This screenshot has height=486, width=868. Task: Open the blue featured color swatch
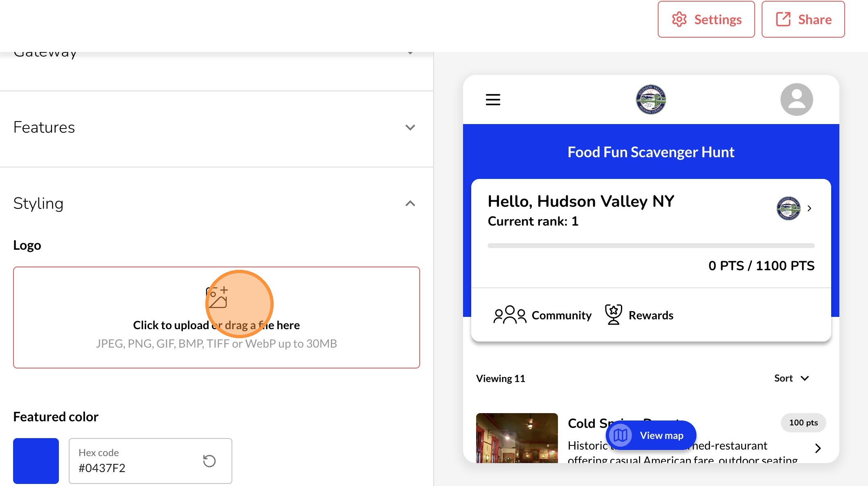[36, 461]
